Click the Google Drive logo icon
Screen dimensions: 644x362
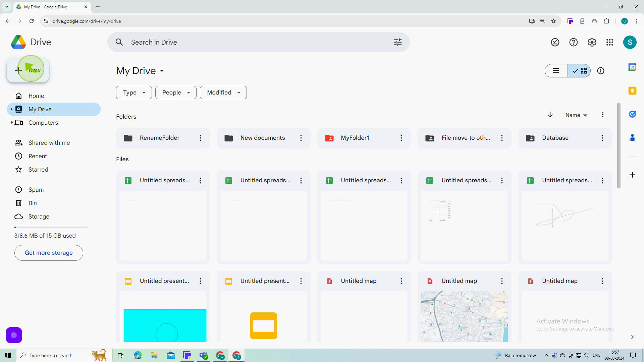point(18,42)
